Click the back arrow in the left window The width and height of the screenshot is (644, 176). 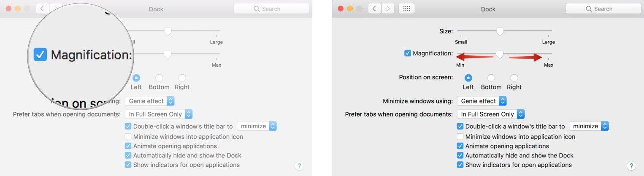42,9
